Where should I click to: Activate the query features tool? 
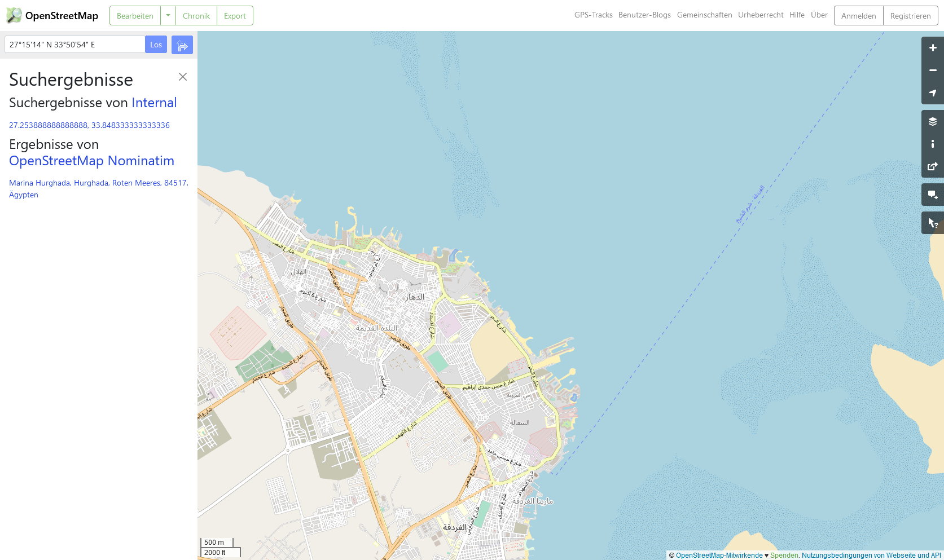tap(933, 223)
